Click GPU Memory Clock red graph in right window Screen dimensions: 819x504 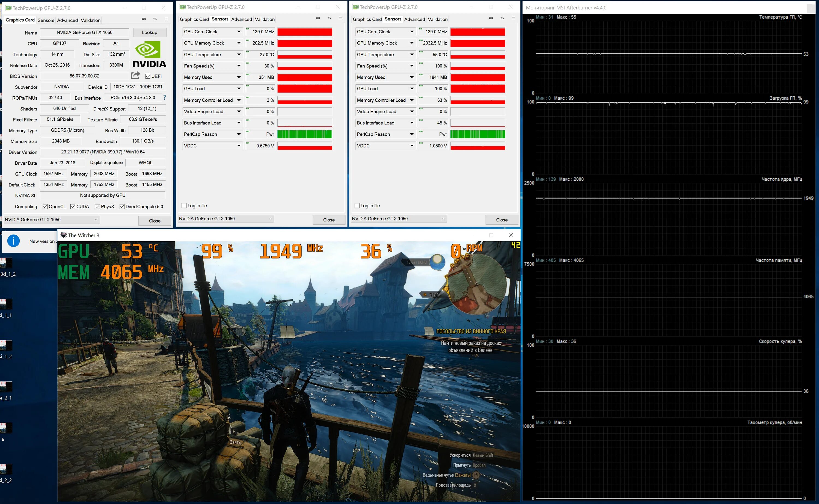pos(477,43)
